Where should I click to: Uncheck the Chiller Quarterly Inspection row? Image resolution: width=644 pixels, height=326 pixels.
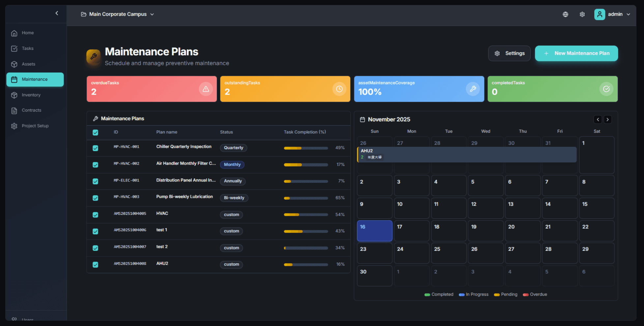[95, 148]
